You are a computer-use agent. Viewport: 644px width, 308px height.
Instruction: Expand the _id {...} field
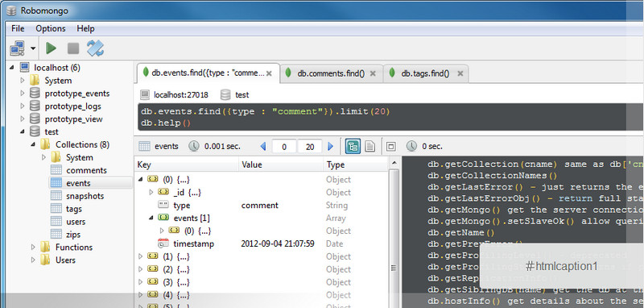pos(151,192)
